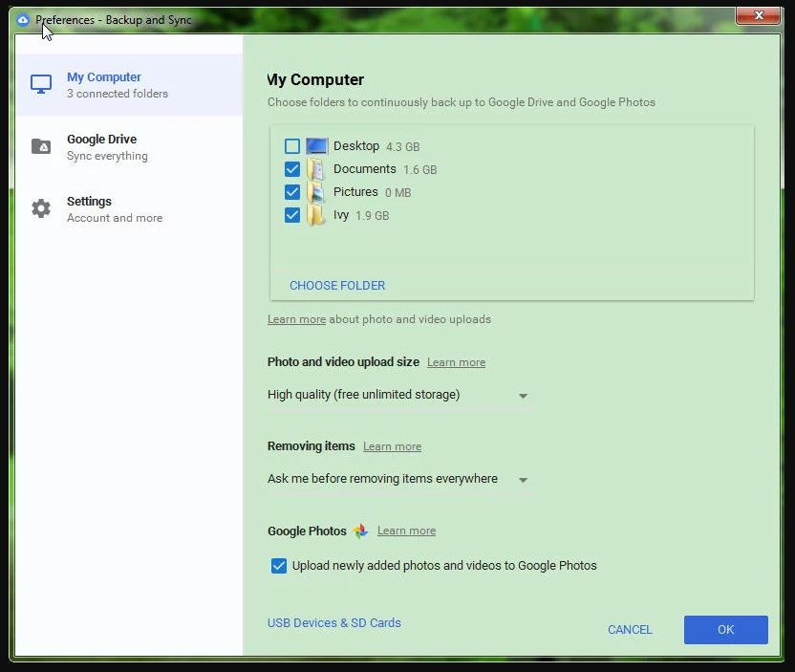Uncheck the Documents folder checkbox
This screenshot has height=672, width=795.
(x=292, y=169)
